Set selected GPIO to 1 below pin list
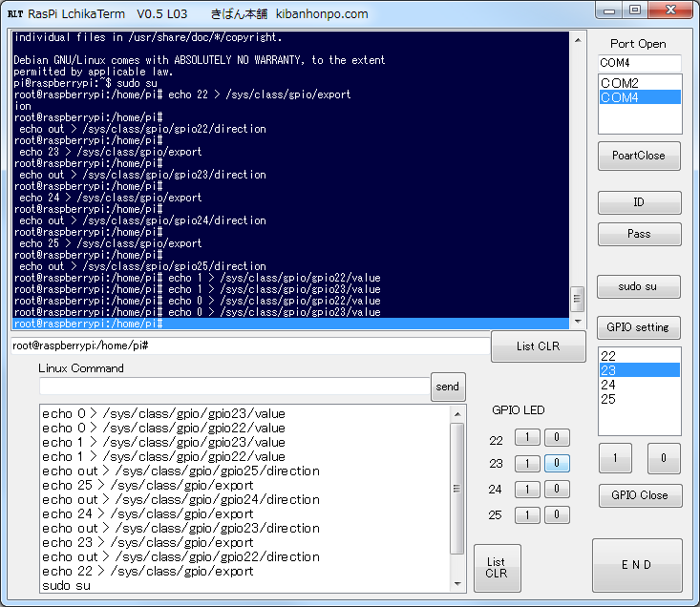Image resolution: width=700 pixels, height=607 pixels. click(x=615, y=458)
